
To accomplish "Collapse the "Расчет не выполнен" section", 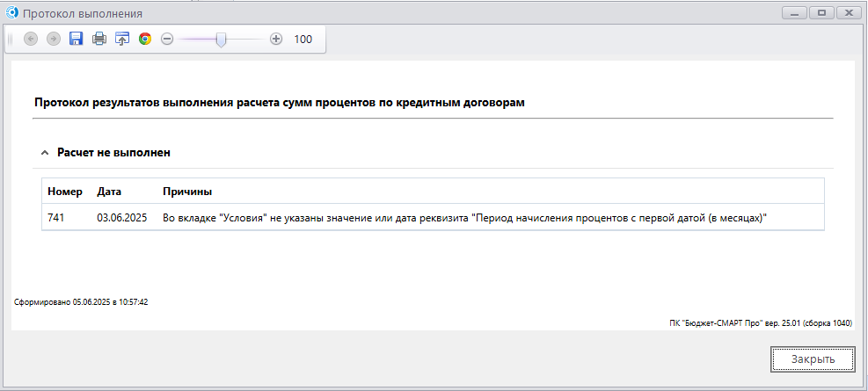I will pyautogui.click(x=44, y=153).
